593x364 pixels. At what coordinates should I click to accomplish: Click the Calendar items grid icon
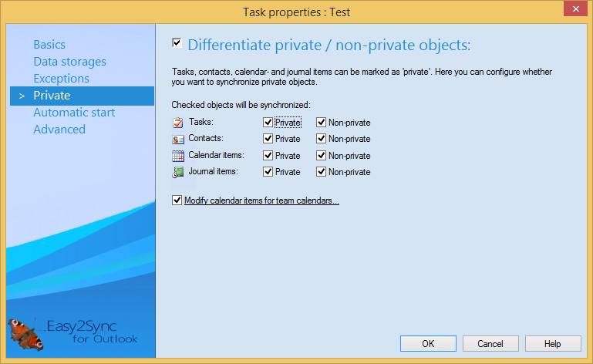pos(178,156)
